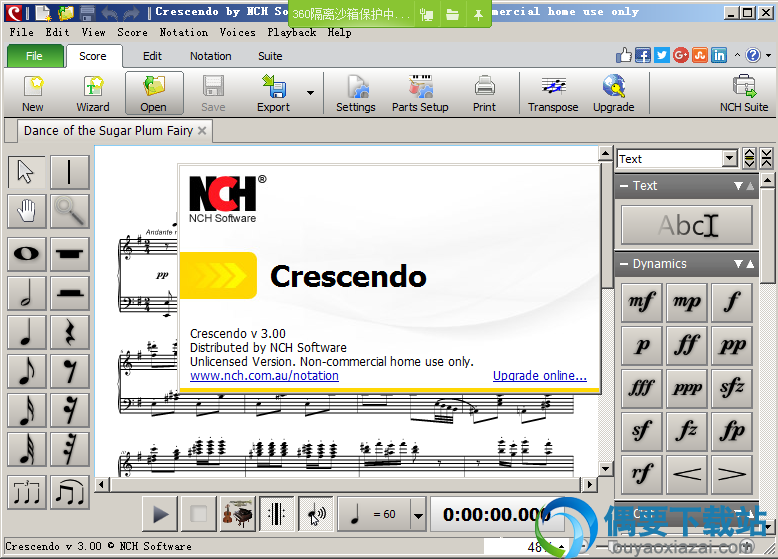Select the beamed notes tool
This screenshot has height=559, width=778.
[x=69, y=492]
